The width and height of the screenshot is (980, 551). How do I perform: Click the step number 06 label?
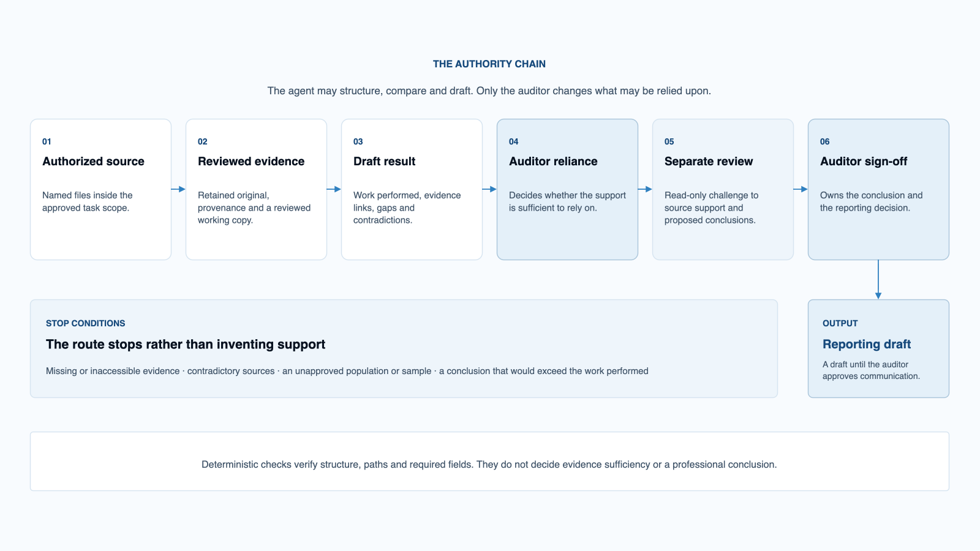824,141
